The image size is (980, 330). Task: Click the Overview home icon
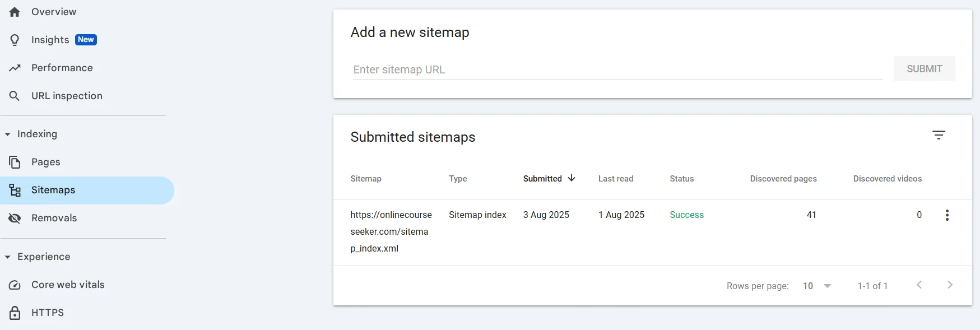click(x=15, y=12)
